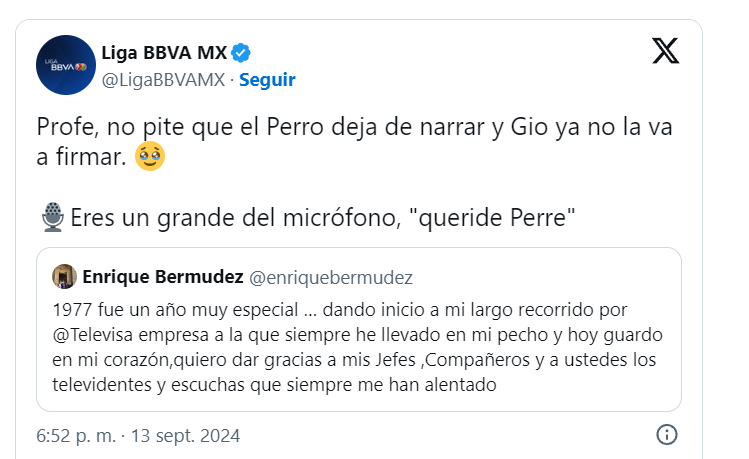Visit the @LigaBBVAMX handle
This screenshot has width=749, height=459.
(164, 79)
